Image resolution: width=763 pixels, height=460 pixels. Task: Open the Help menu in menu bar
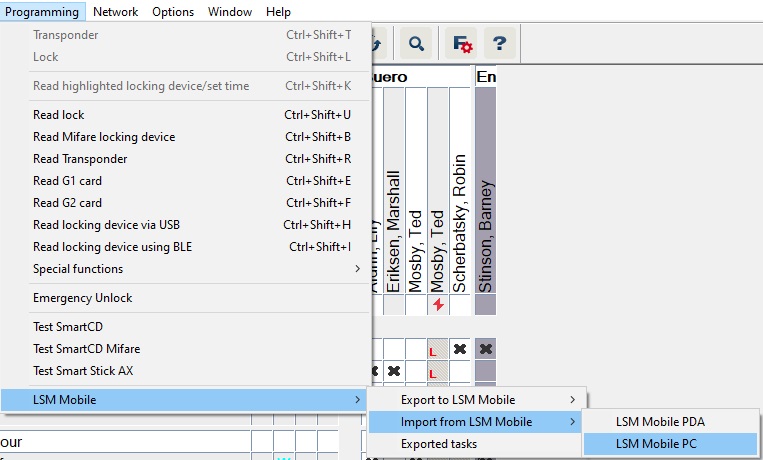[278, 12]
